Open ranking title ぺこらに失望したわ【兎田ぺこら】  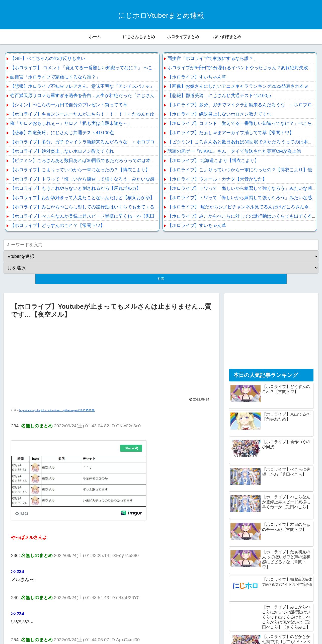pos(286,472)
